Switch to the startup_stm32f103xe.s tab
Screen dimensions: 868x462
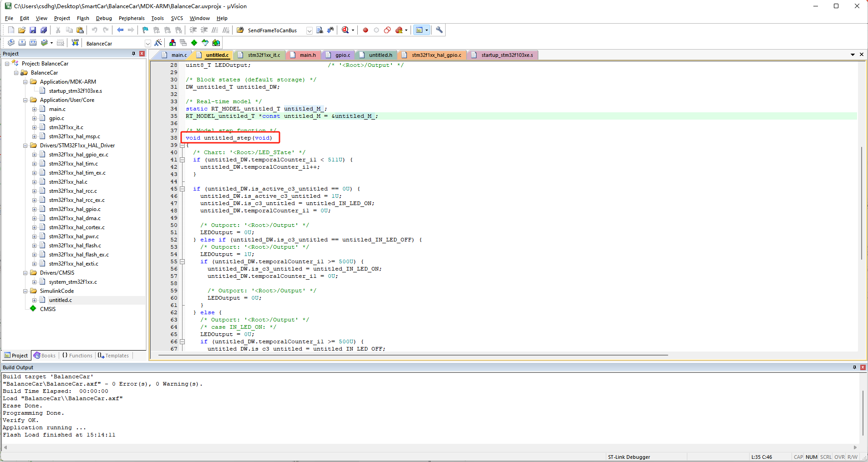coord(503,55)
